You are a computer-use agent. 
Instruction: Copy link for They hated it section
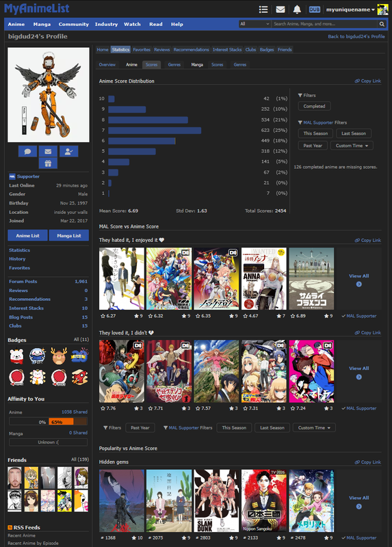tap(368, 241)
